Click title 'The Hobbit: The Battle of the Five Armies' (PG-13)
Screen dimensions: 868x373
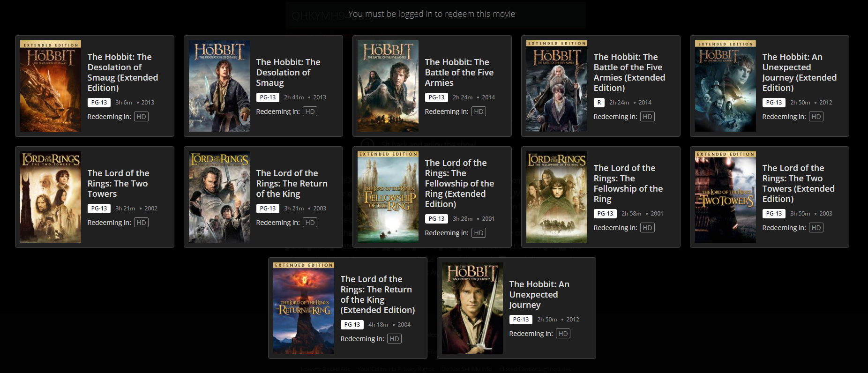pos(459,72)
